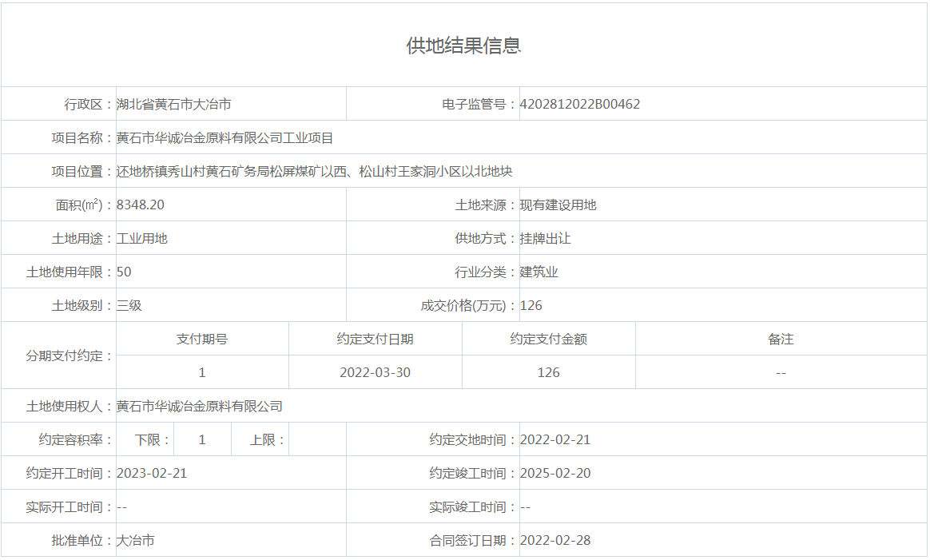
Task: Select construction start date 2023-02-21
Action: tap(152, 474)
